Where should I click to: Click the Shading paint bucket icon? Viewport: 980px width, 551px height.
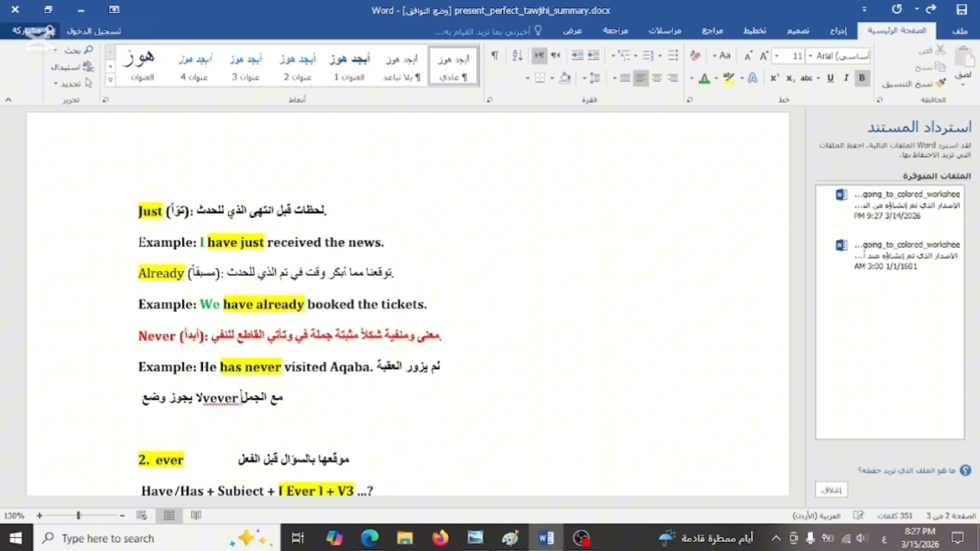pyautogui.click(x=564, y=78)
